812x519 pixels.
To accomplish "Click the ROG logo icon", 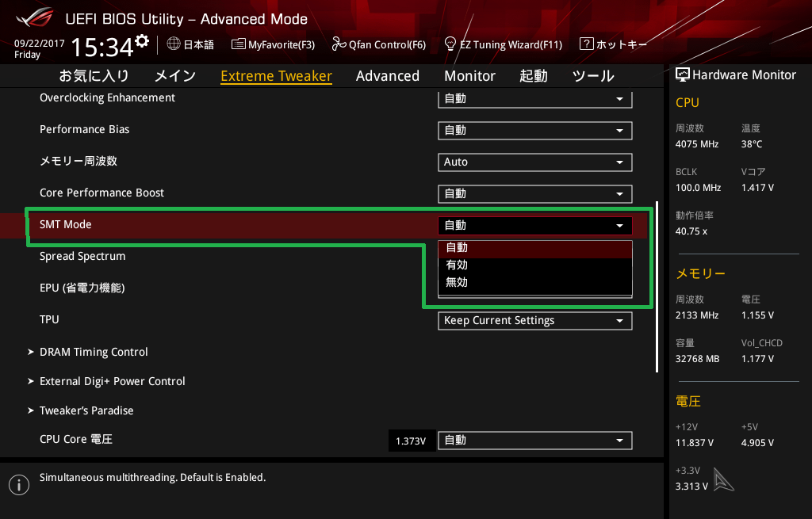I will pyautogui.click(x=35, y=18).
